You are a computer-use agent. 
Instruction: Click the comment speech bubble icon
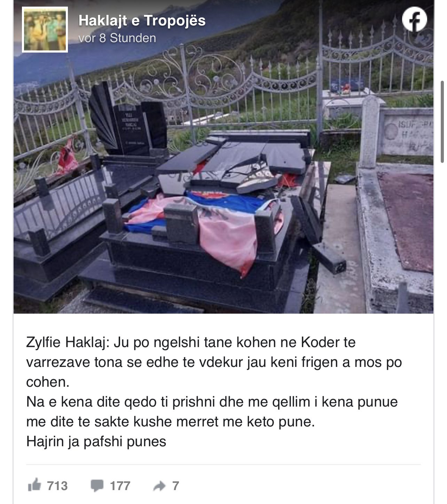97,486
